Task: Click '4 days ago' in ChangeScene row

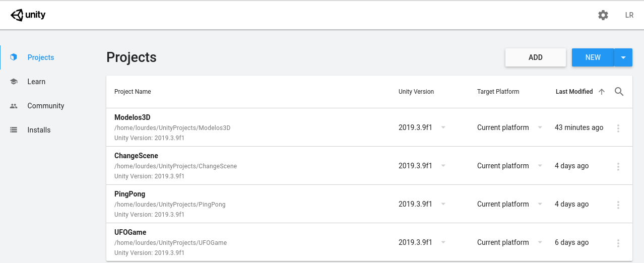Action: click(571, 166)
